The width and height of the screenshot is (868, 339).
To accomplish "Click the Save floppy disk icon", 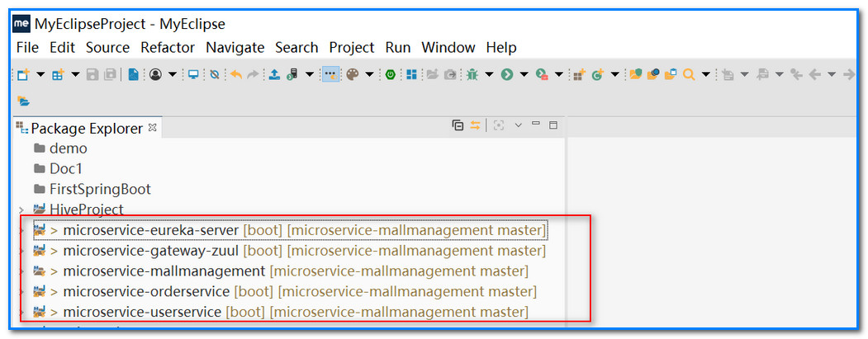I will click(92, 74).
